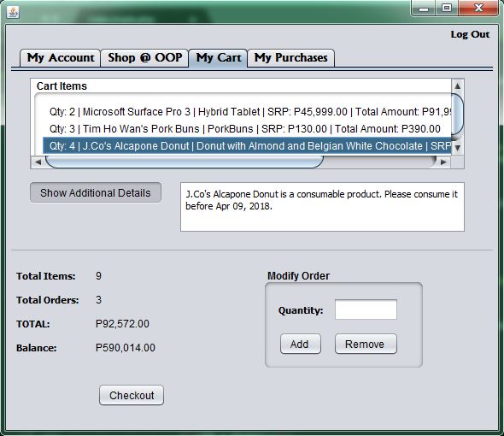Image resolution: width=504 pixels, height=436 pixels.
Task: Select the Microsoft Surface Pro 3 cart item
Action: click(247, 112)
